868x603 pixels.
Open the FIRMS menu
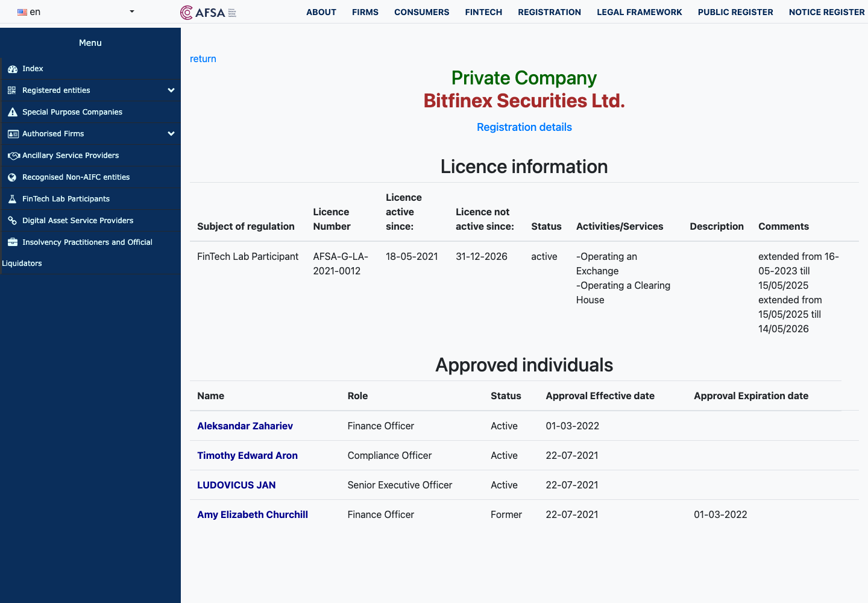tap(365, 12)
